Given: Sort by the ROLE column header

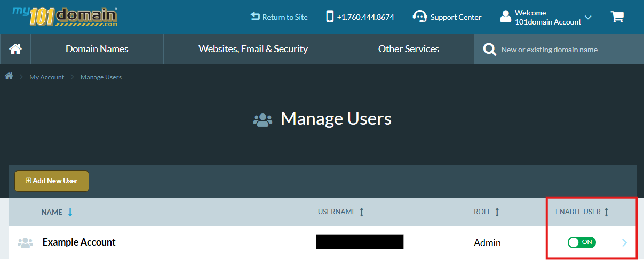Looking at the screenshot, I should pyautogui.click(x=482, y=212).
